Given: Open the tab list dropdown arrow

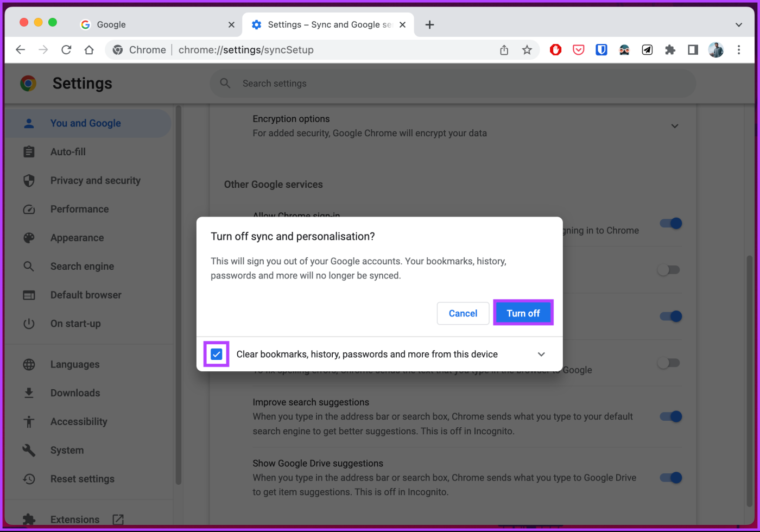Looking at the screenshot, I should (x=738, y=24).
